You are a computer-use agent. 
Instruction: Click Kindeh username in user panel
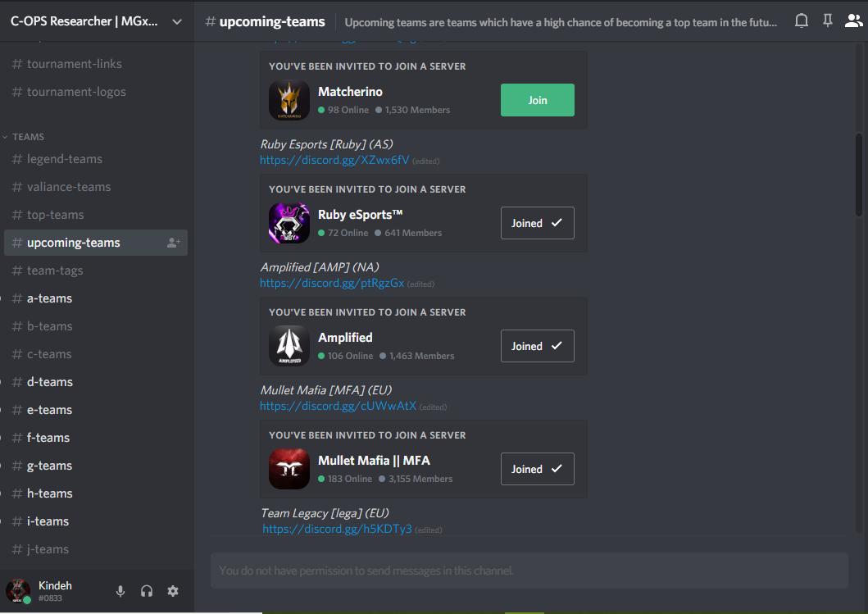pyautogui.click(x=55, y=585)
